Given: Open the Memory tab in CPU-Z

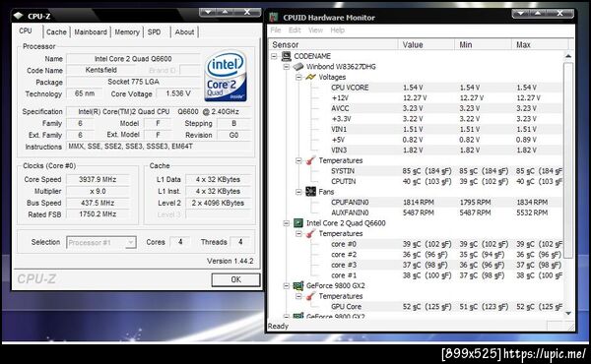Looking at the screenshot, I should (127, 32).
